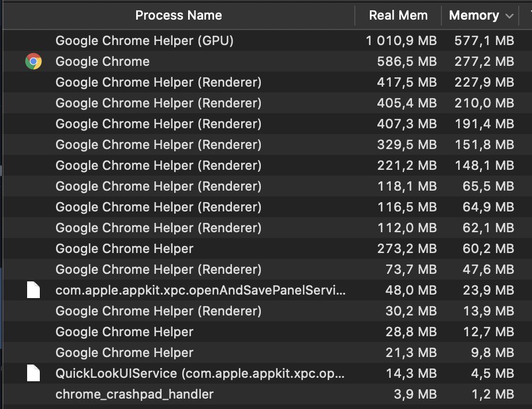This screenshot has width=532, height=409.
Task: Sort by the Real Mem column header
Action: click(x=398, y=15)
